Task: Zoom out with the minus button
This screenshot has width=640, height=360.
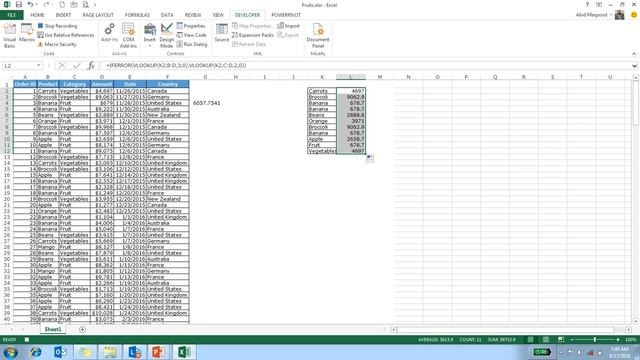Action: tap(572, 340)
